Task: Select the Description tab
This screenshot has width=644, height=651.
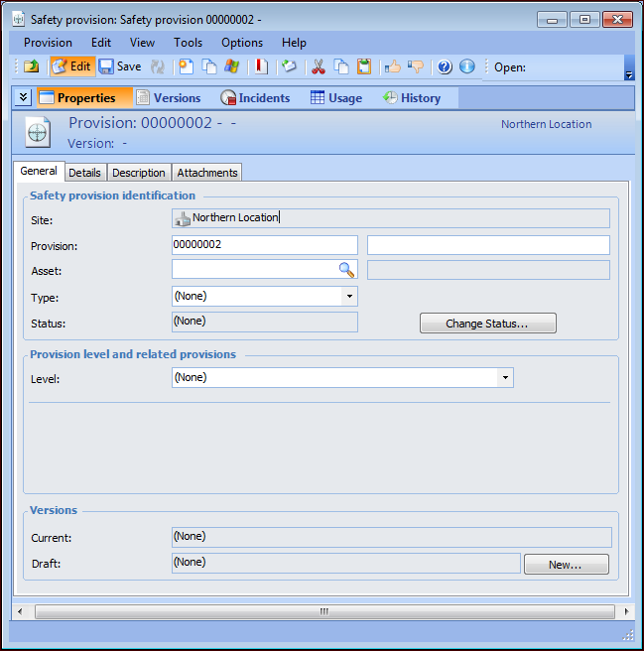Action: click(139, 173)
